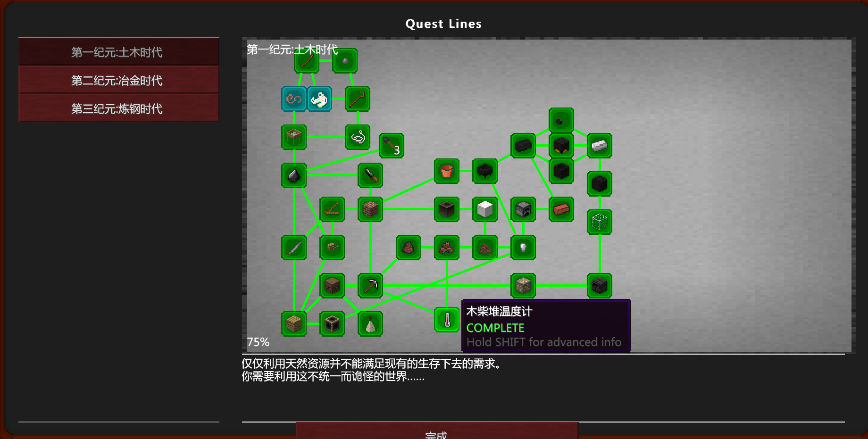868x439 pixels.
Task: Open the black ingot quest
Action: (523, 146)
